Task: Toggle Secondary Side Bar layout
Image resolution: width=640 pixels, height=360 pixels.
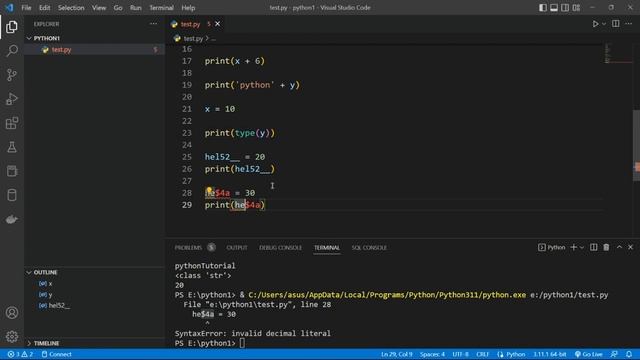Action: 565,8
